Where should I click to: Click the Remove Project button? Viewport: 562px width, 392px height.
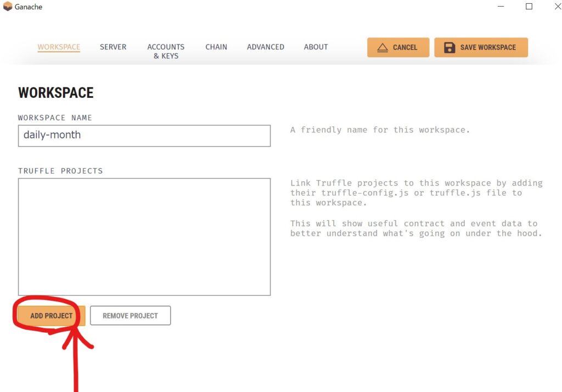(x=130, y=316)
